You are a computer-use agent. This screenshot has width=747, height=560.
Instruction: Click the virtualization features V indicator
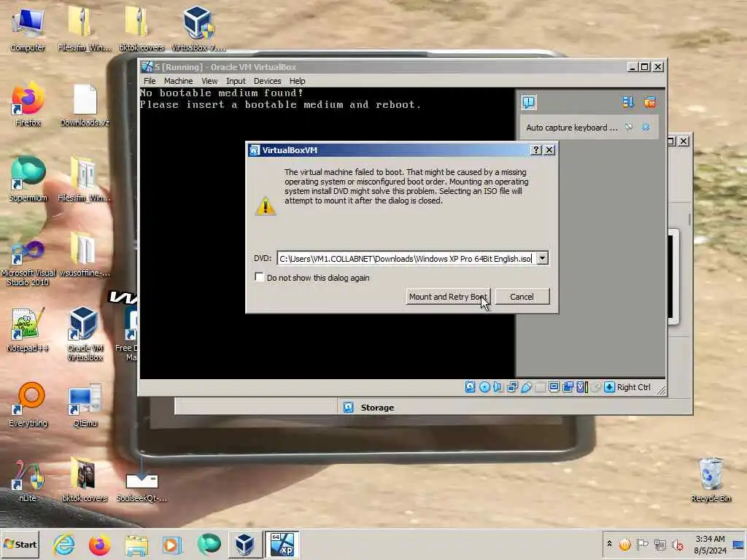pos(581,387)
